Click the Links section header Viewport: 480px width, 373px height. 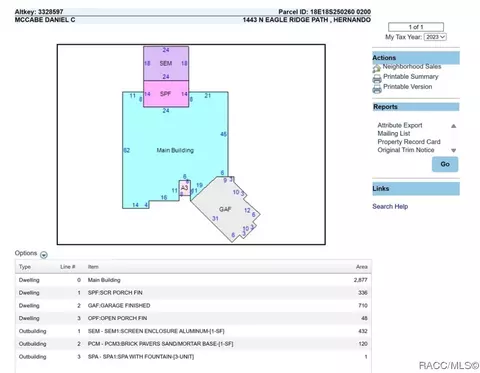point(416,189)
